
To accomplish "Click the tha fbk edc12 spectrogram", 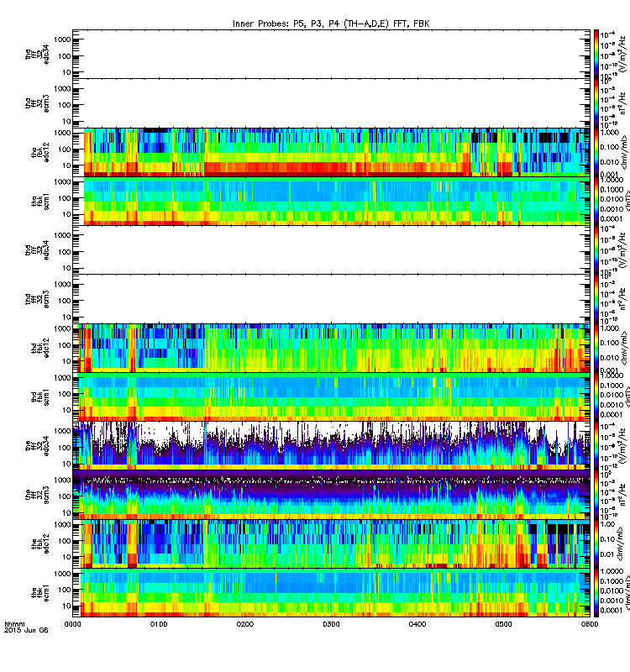I will pyautogui.click(x=331, y=152).
